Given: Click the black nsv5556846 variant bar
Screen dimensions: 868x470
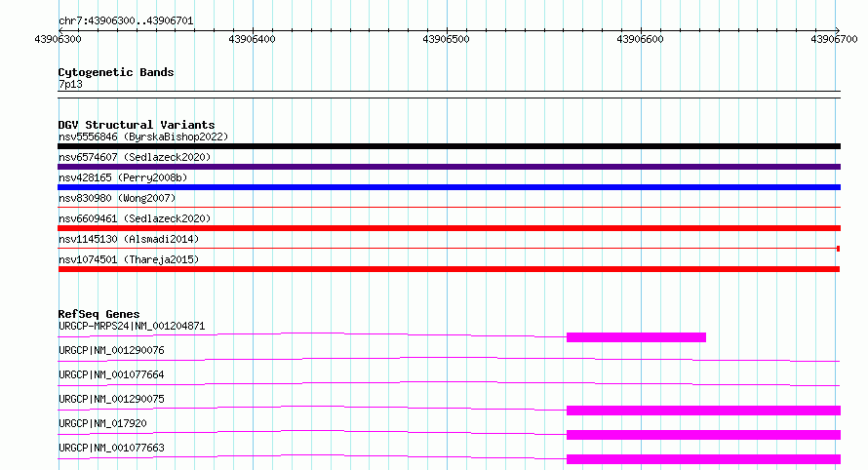Looking at the screenshot, I should pos(449,146).
